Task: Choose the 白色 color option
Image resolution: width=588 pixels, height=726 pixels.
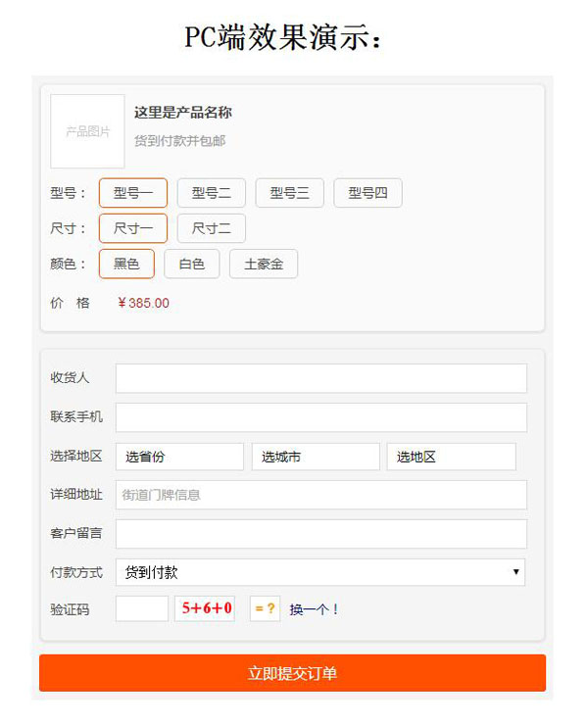Action: (192, 264)
